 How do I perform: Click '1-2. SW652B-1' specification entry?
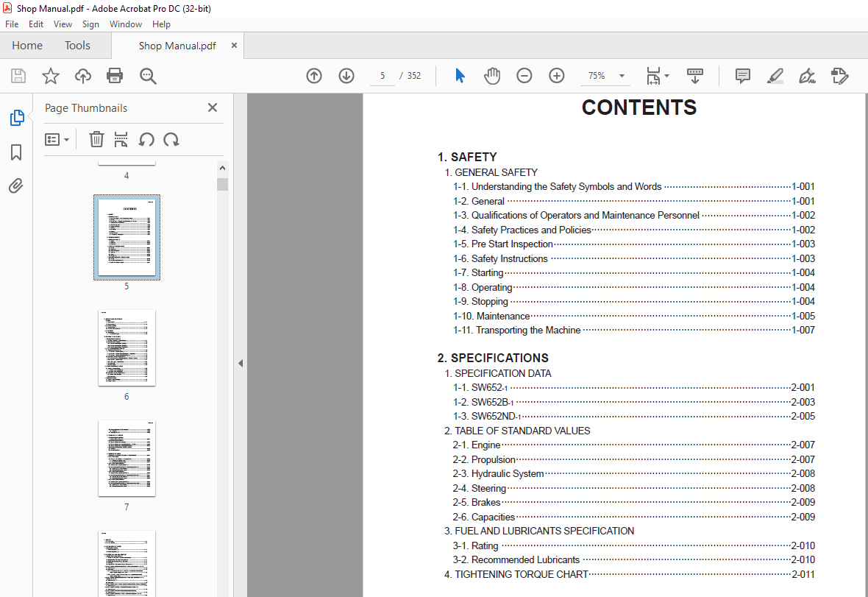point(634,402)
